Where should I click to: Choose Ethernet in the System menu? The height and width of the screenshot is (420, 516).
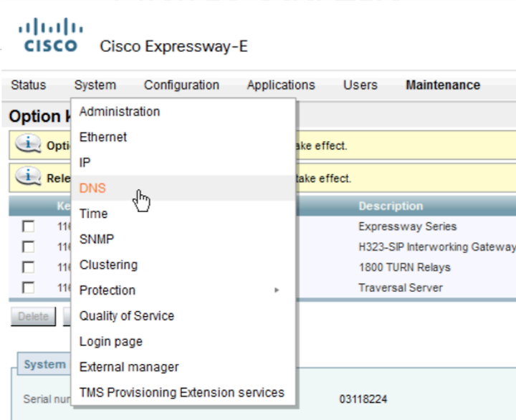(x=183, y=137)
